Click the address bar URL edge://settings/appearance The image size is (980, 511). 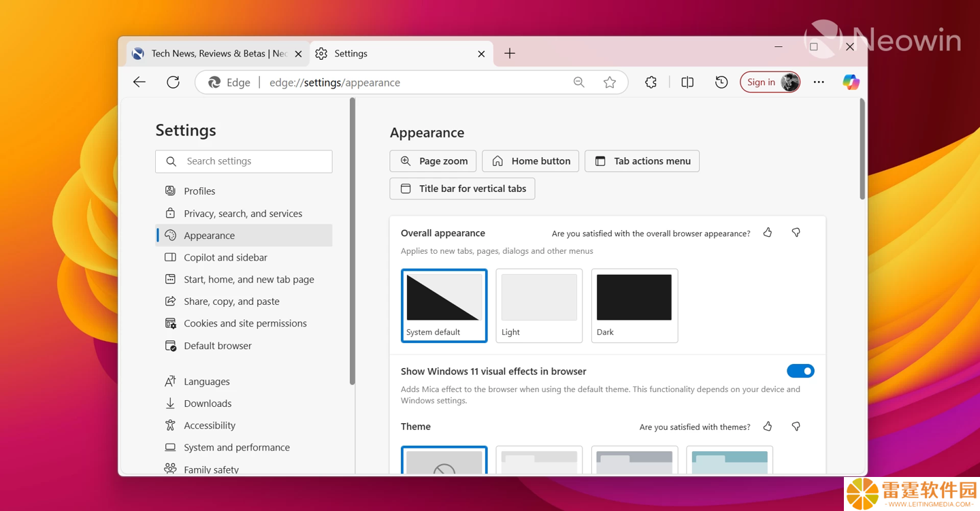(335, 82)
